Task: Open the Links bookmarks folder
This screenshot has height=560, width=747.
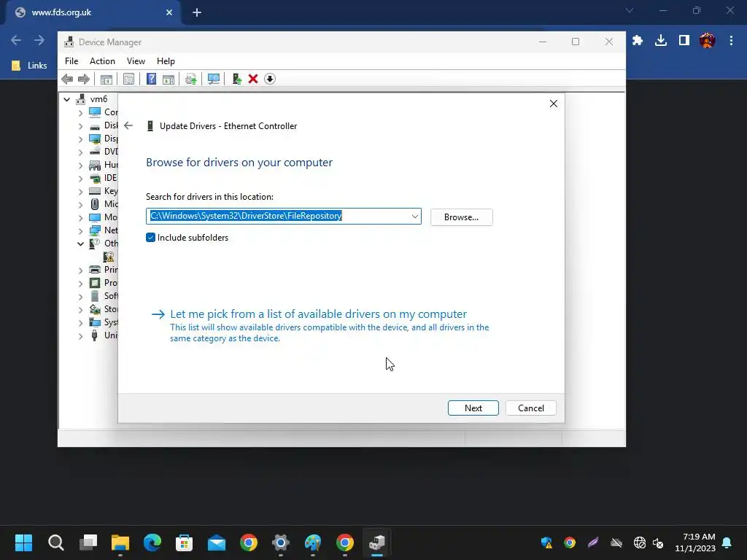Action: pos(29,66)
